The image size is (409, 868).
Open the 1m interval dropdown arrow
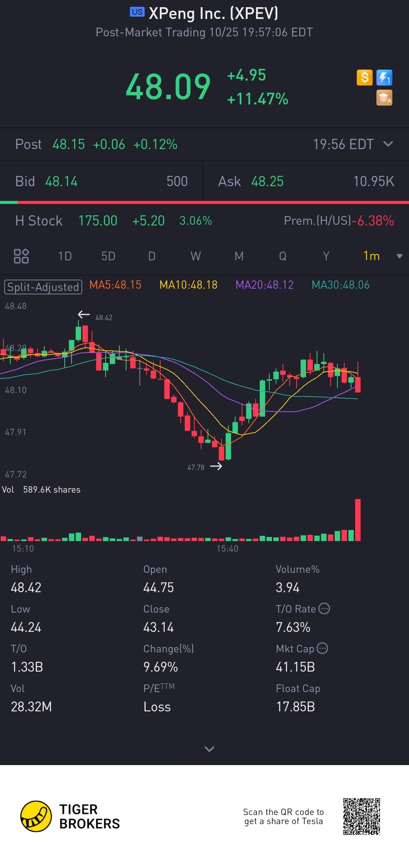click(399, 257)
